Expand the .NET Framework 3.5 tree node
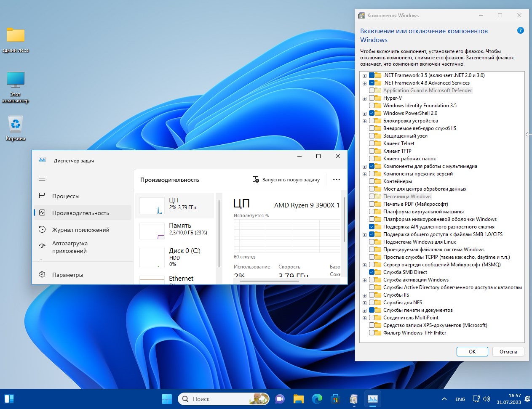Image resolution: width=532 pixels, height=409 pixels. [364, 75]
